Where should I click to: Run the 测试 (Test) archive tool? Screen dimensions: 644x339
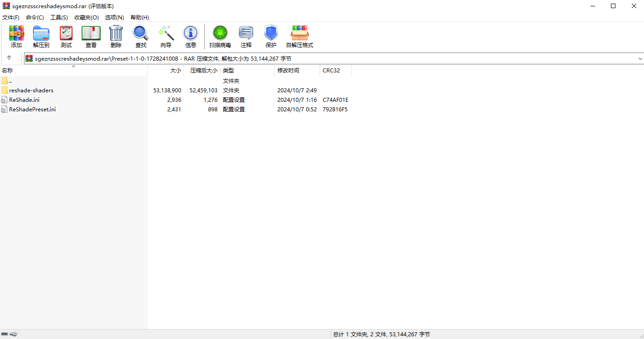pos(66,33)
